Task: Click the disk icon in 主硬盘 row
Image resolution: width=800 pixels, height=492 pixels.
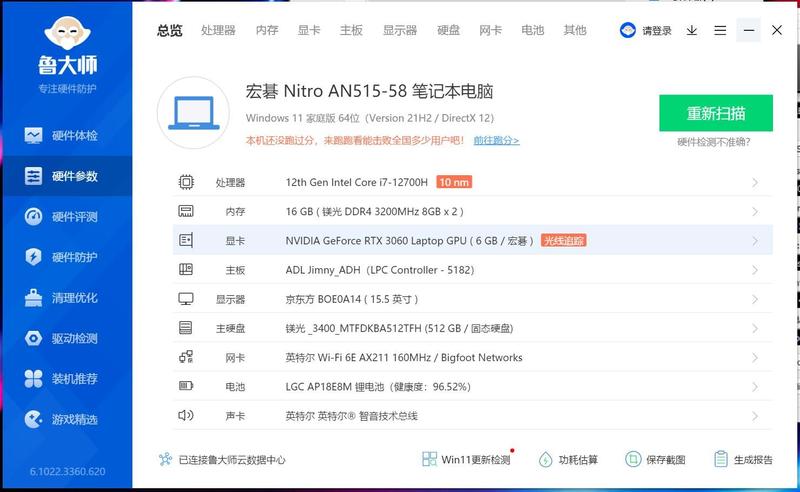Action: (186, 328)
